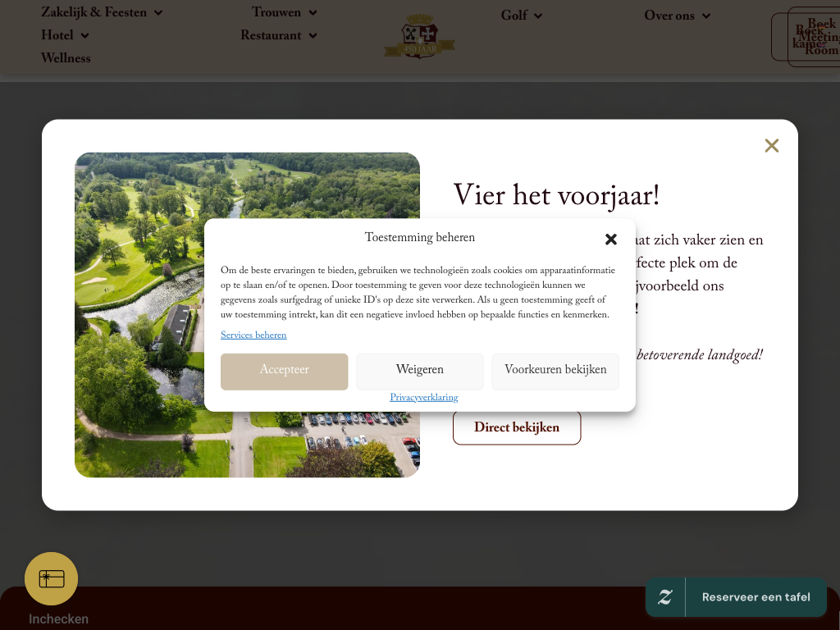
Task: Close the cookie consent dialog with X
Action: (611, 240)
